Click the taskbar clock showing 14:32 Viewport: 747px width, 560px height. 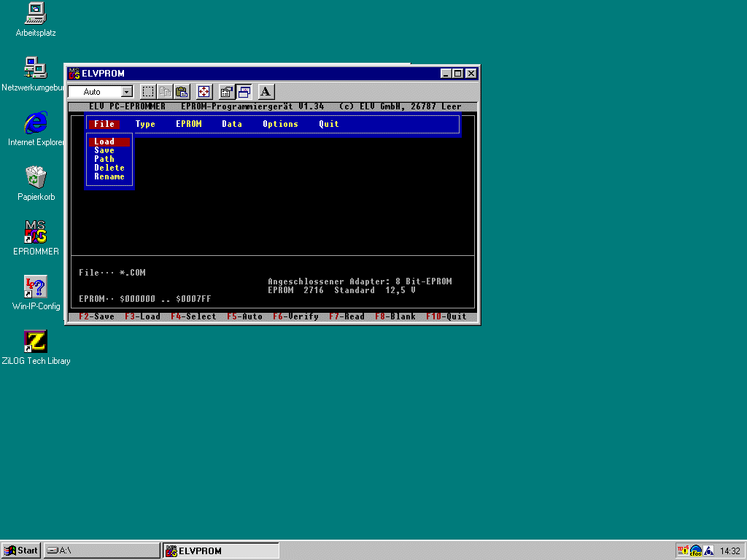tap(729, 551)
